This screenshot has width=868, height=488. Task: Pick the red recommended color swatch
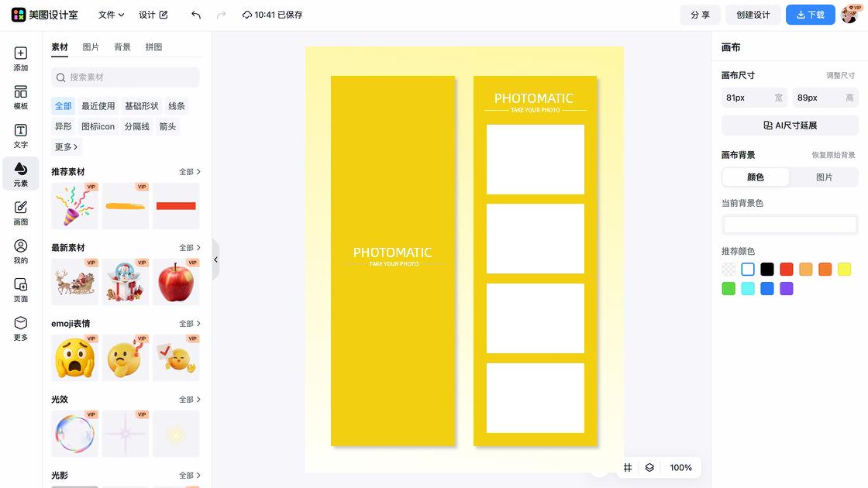tap(787, 270)
